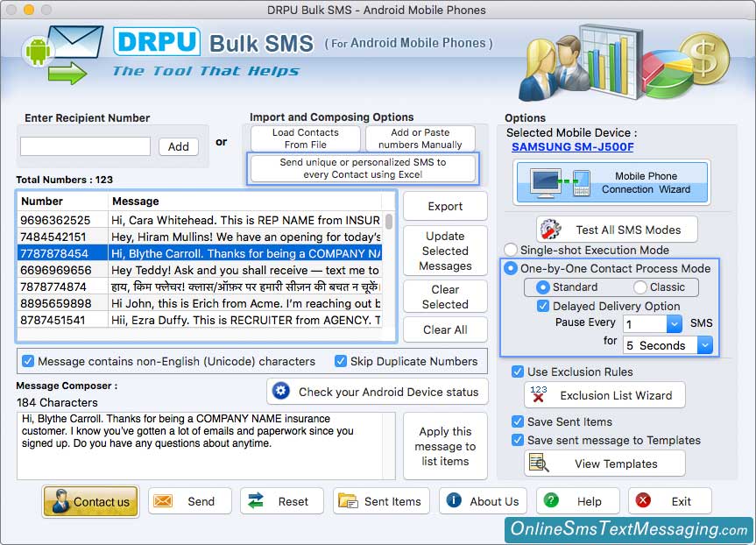This screenshot has height=545, width=756.
Task: Click the Number column header
Action: (63, 202)
